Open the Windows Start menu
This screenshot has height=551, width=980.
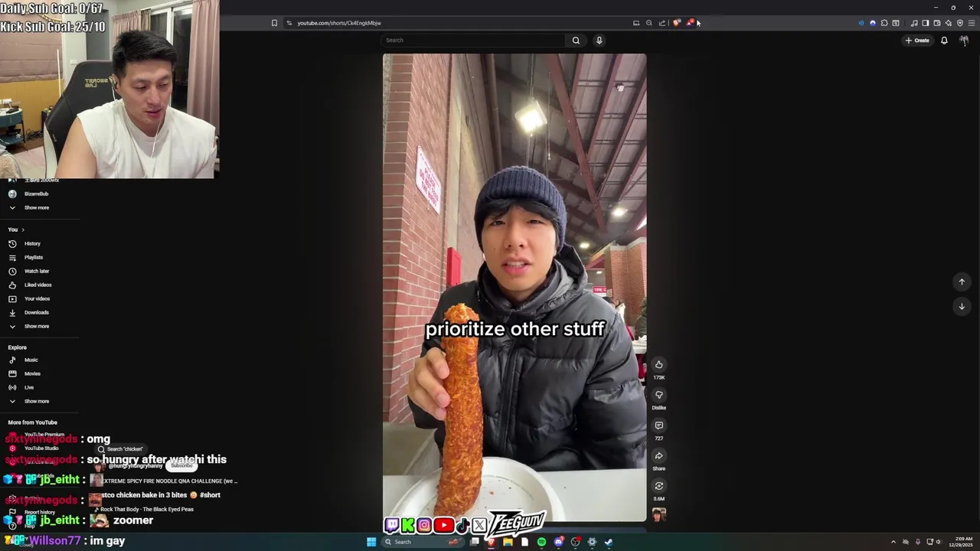pyautogui.click(x=371, y=542)
